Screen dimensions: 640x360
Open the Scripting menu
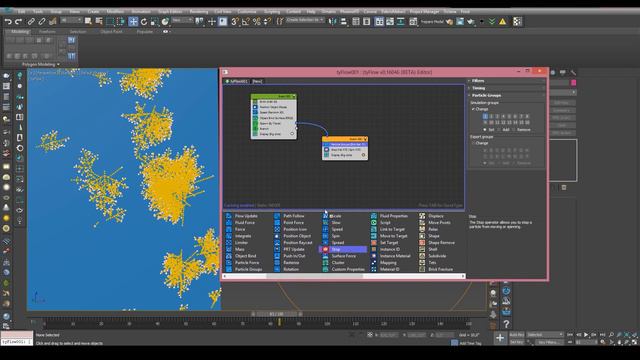tap(272, 11)
